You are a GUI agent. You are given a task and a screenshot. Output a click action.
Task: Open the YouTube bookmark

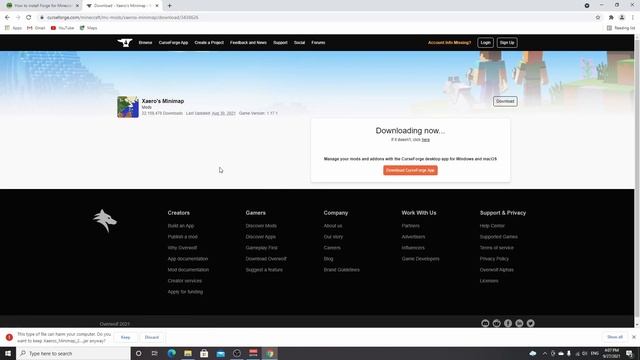[62, 28]
